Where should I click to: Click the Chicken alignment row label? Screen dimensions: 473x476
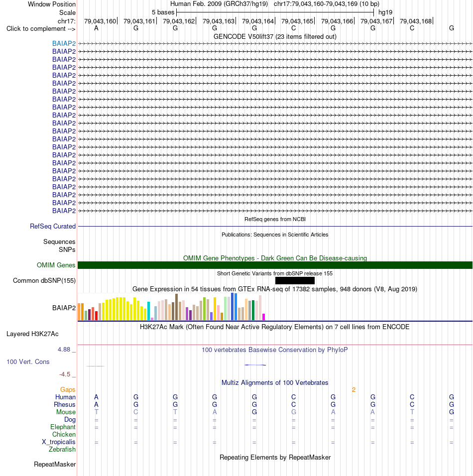[x=64, y=434]
